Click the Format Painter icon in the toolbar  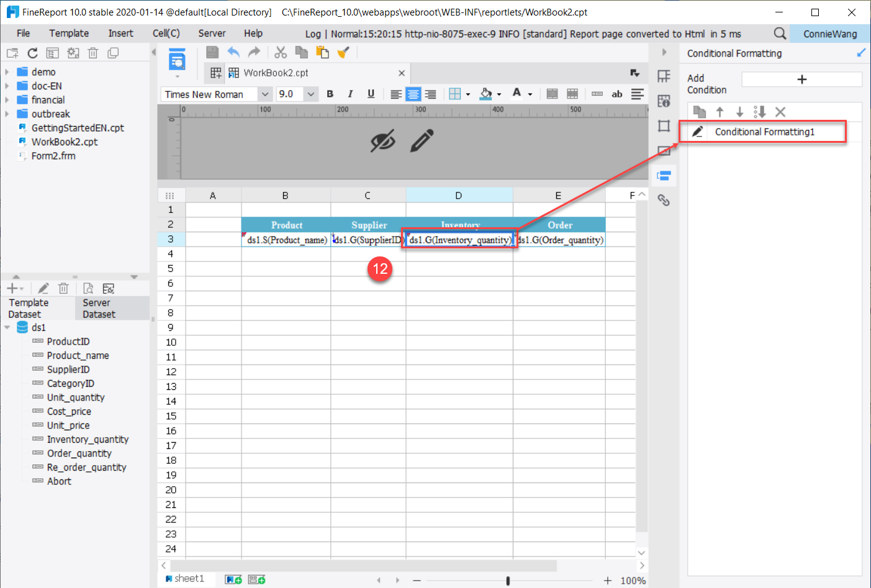pos(343,52)
